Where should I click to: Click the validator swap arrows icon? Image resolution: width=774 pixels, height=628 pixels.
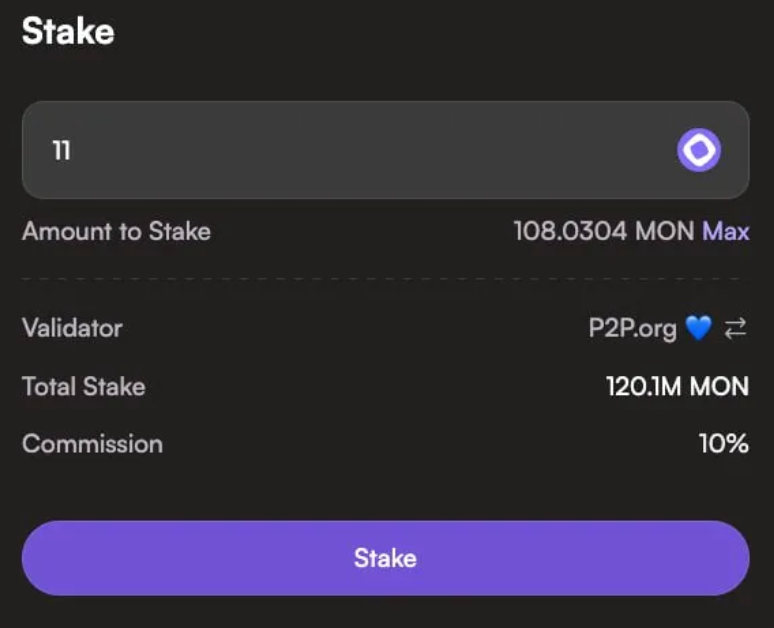(x=735, y=328)
